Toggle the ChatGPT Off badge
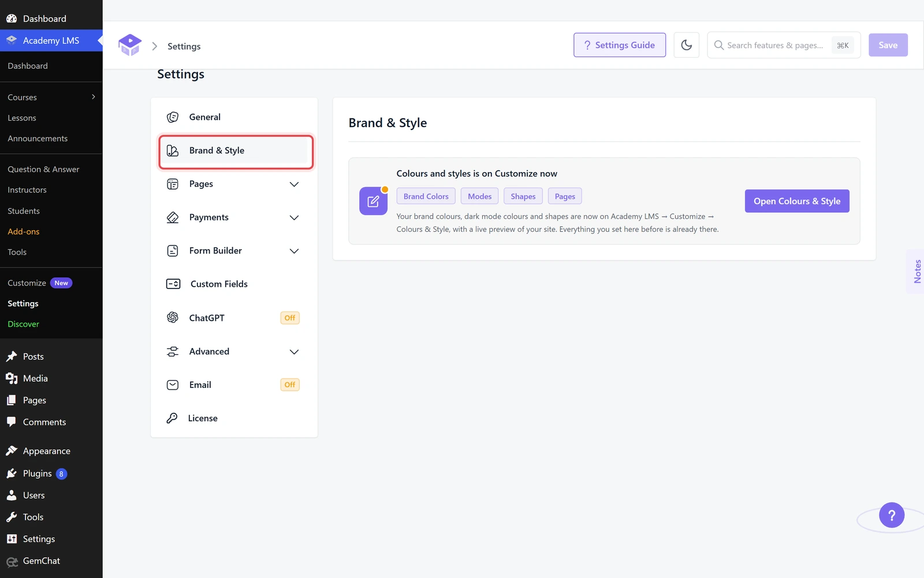Viewport: 924px width, 578px height. pyautogui.click(x=290, y=318)
